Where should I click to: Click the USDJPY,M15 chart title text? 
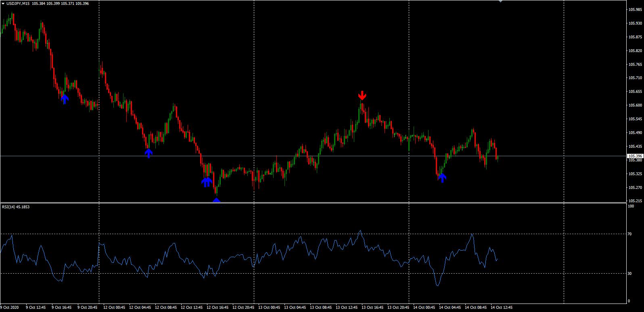18,3
